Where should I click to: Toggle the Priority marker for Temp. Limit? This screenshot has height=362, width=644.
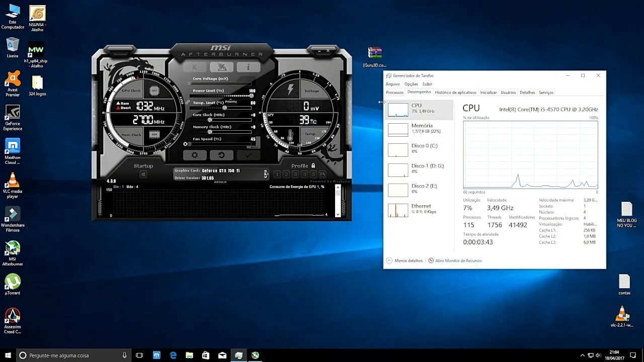click(231, 102)
